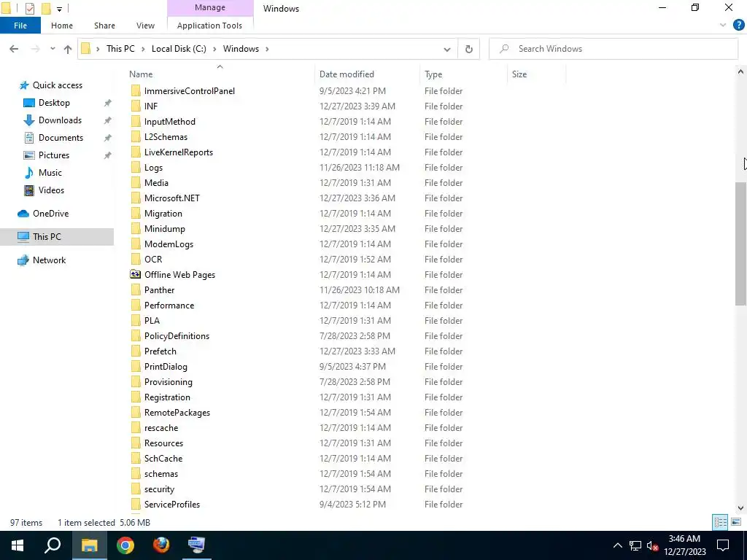The image size is (747, 560).
Task: Click the Search Windows field
Action: (x=613, y=49)
